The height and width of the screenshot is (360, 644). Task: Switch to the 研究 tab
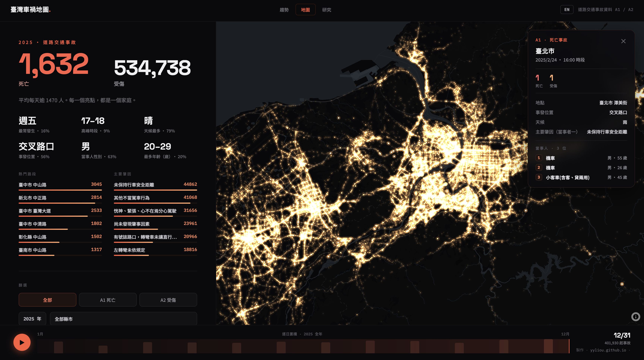coord(326,10)
